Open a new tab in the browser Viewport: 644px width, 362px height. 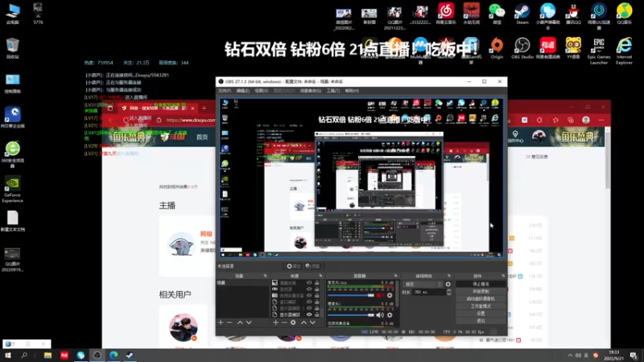[x=204, y=109]
